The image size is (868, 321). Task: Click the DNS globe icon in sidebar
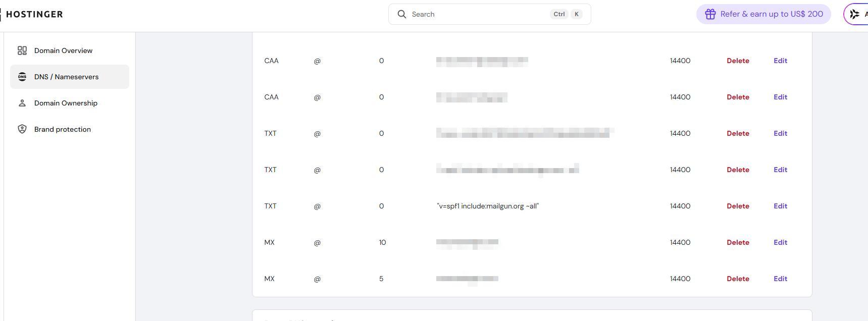[22, 77]
